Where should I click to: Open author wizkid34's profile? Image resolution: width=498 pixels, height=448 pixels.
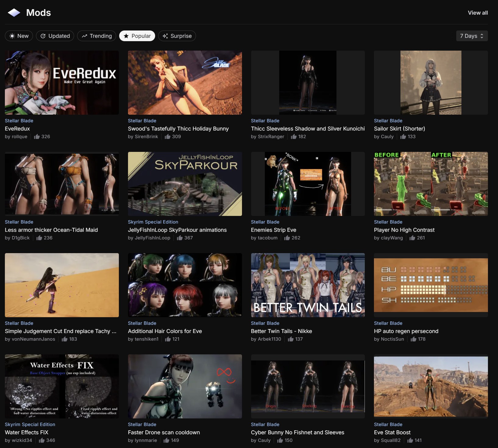pos(22,440)
